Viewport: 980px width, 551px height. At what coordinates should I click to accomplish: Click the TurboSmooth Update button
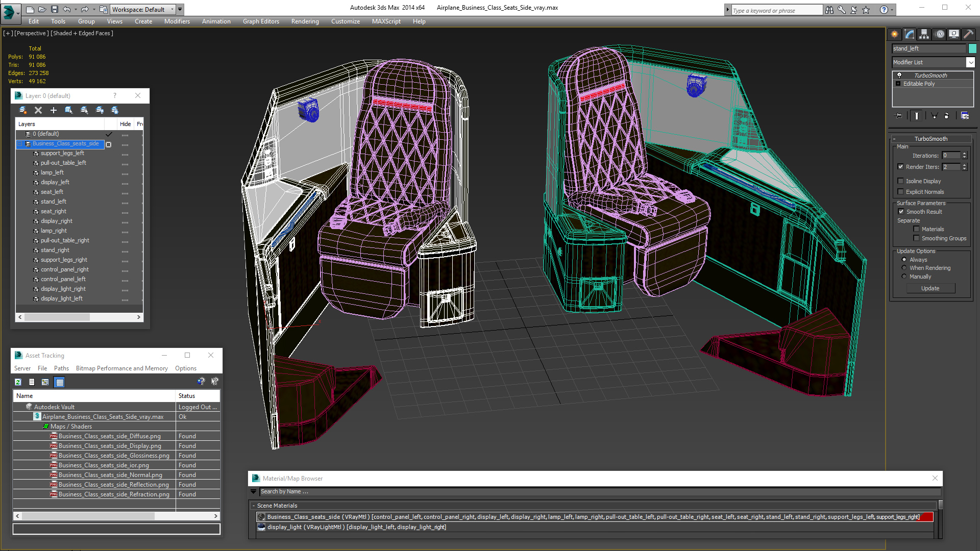click(930, 288)
